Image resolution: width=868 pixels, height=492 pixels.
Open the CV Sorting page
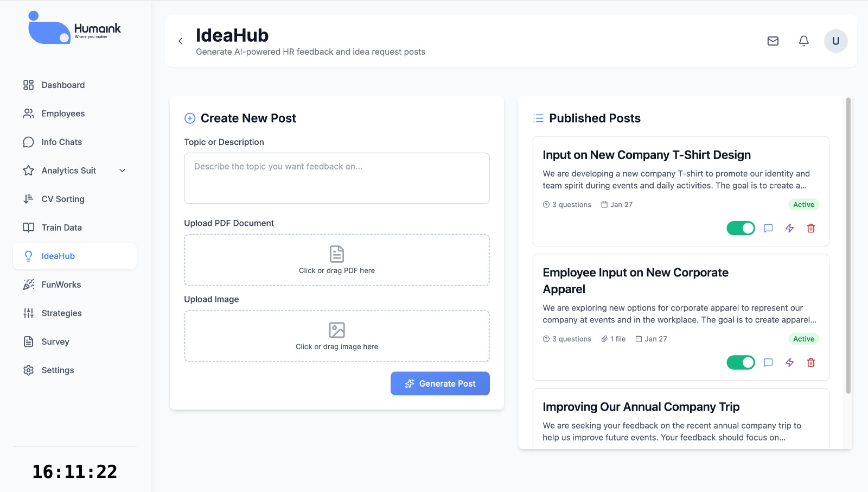pos(63,199)
